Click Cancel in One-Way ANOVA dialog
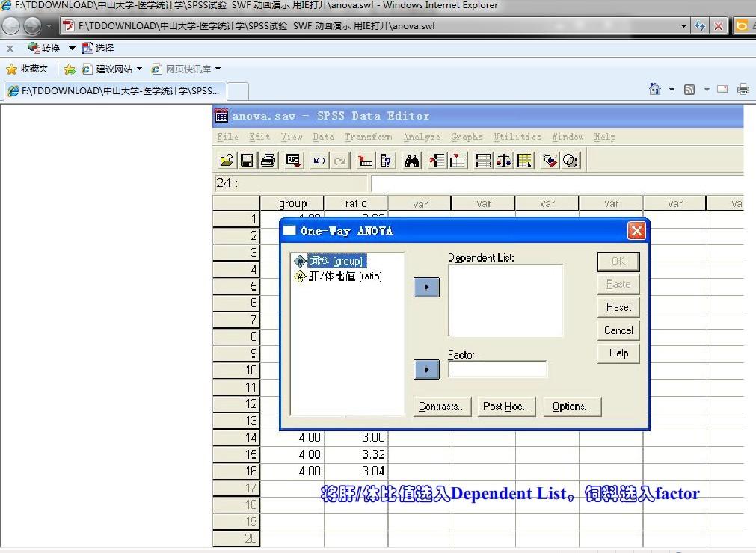 click(x=618, y=330)
